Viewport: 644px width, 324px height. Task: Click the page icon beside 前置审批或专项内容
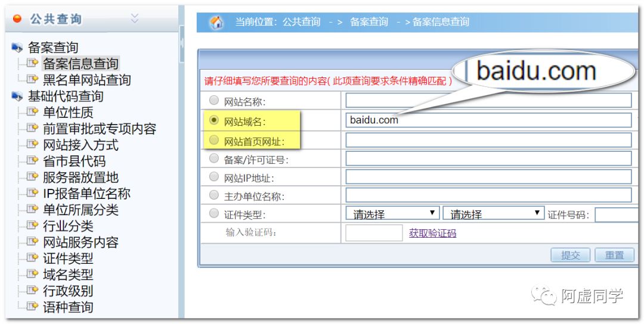coord(33,129)
